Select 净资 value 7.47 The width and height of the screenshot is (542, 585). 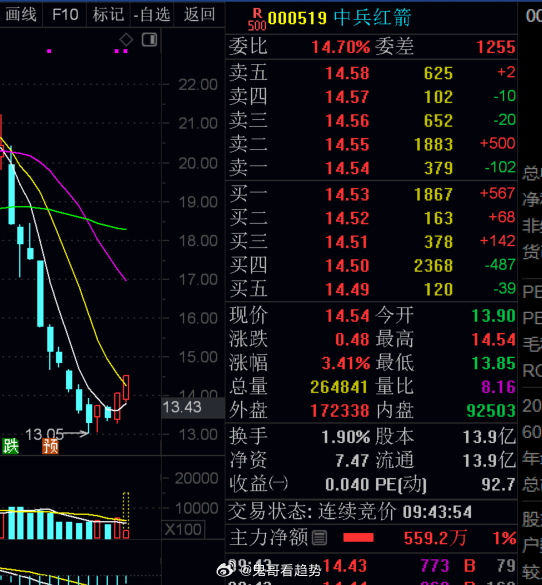(352, 461)
